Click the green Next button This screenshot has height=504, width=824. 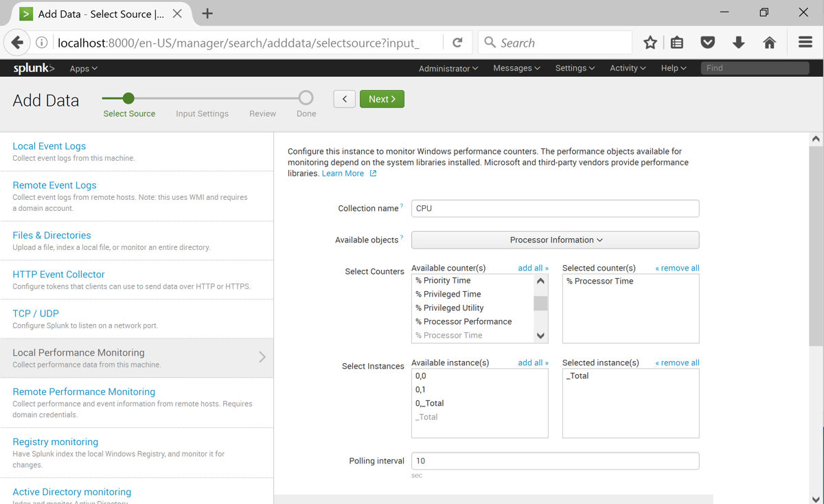(x=382, y=99)
